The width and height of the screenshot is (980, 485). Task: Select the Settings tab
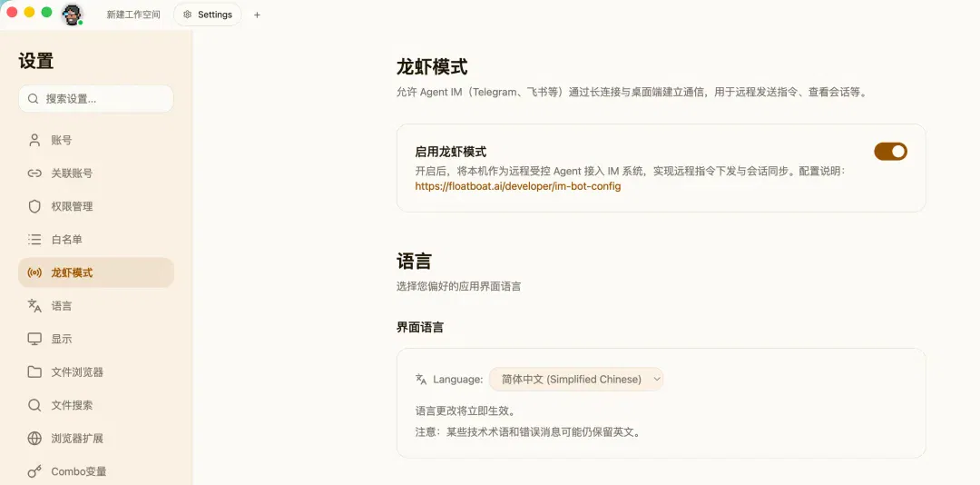(x=208, y=15)
